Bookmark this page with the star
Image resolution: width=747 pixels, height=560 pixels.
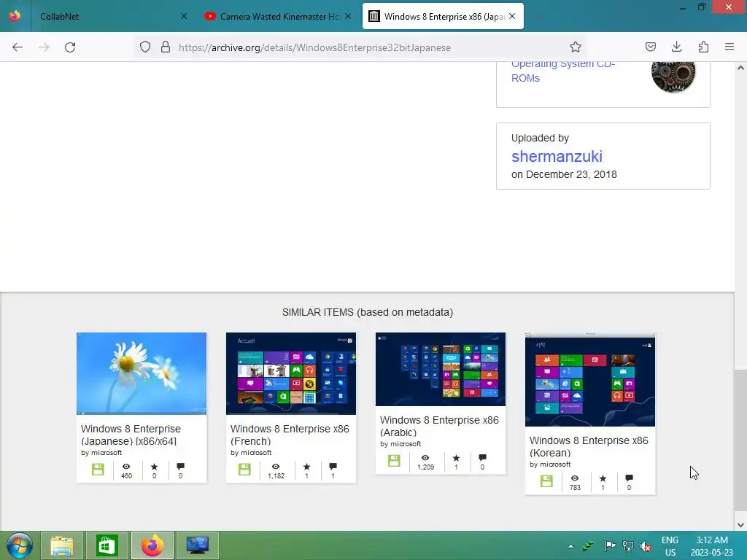[576, 47]
